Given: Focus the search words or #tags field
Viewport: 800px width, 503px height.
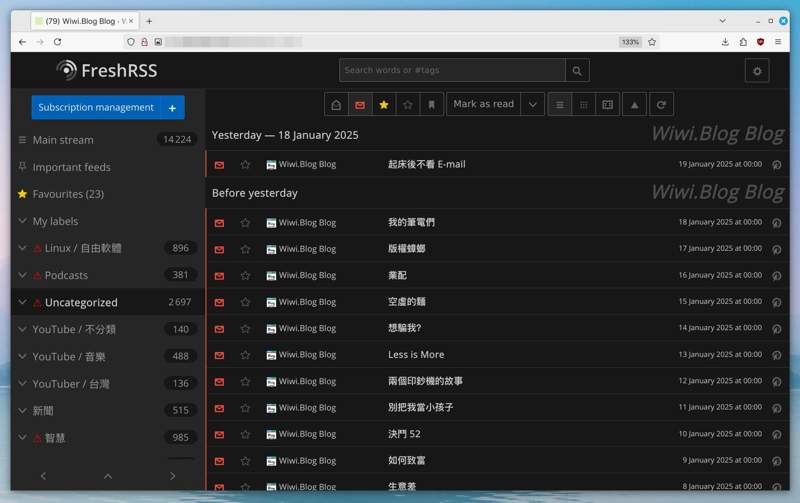Looking at the screenshot, I should point(452,70).
